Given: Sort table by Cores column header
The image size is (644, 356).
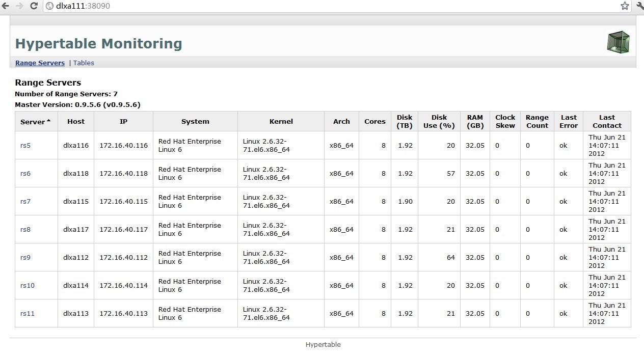Looking at the screenshot, I should [x=375, y=122].
